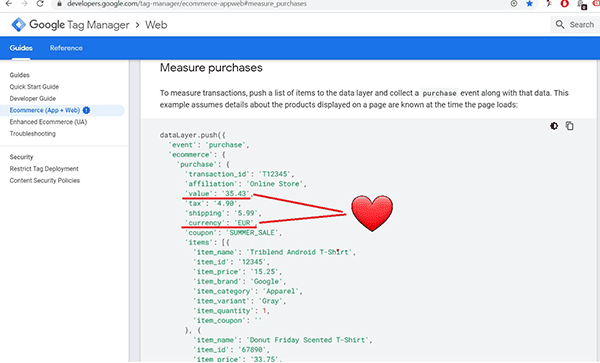Click the search magnifier icon
The width and height of the screenshot is (600, 363).
pos(560,24)
